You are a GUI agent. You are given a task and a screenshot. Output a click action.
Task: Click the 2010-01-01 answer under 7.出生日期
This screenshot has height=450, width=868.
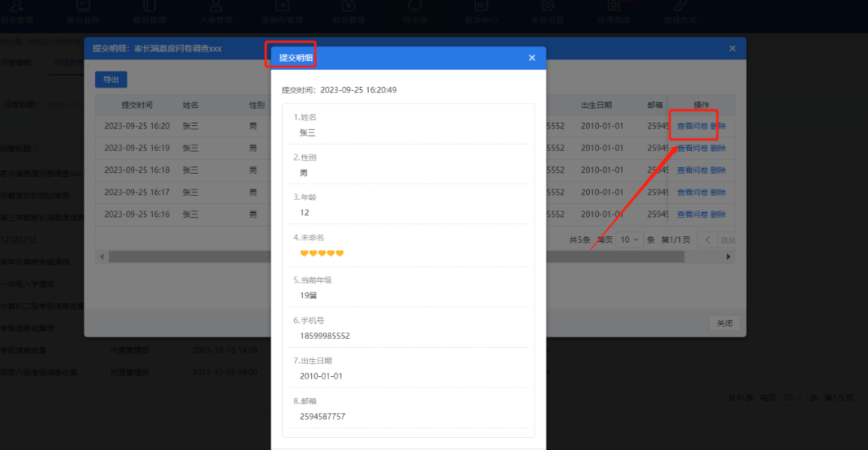coord(321,376)
